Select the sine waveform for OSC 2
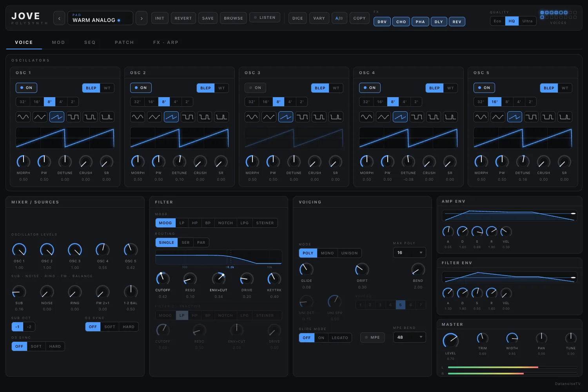Viewport: 588px width, 392px height. pos(138,117)
